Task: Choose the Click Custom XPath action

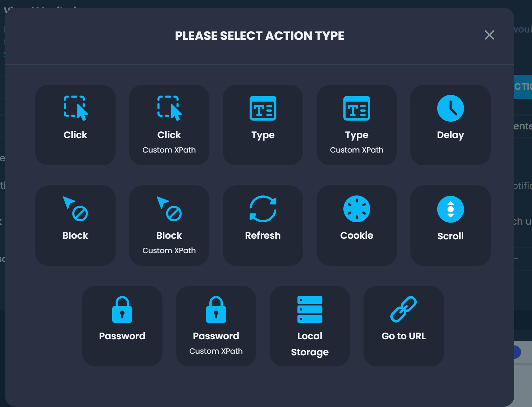Action: point(169,125)
